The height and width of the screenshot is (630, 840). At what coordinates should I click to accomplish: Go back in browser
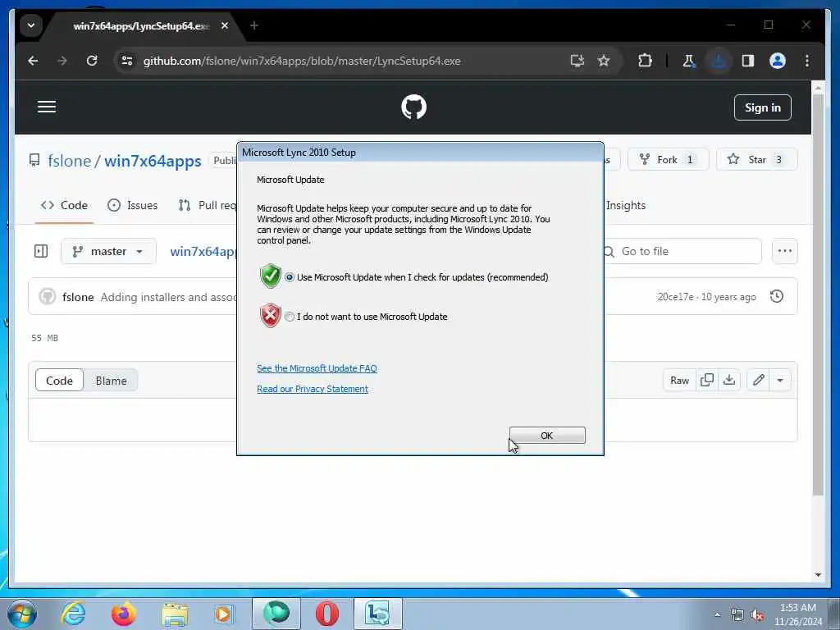tap(33, 61)
